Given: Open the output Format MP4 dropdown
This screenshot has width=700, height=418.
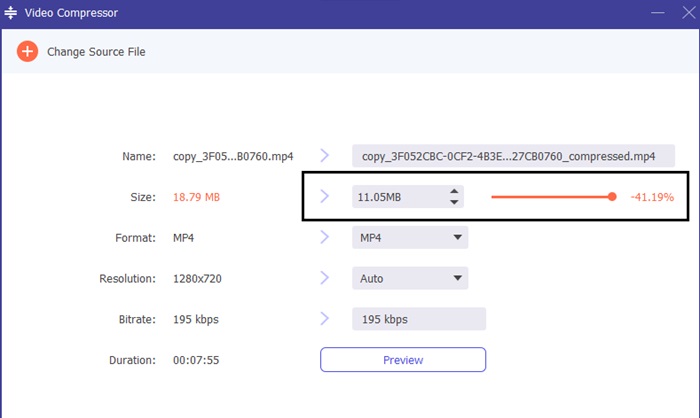Looking at the screenshot, I should click(409, 238).
